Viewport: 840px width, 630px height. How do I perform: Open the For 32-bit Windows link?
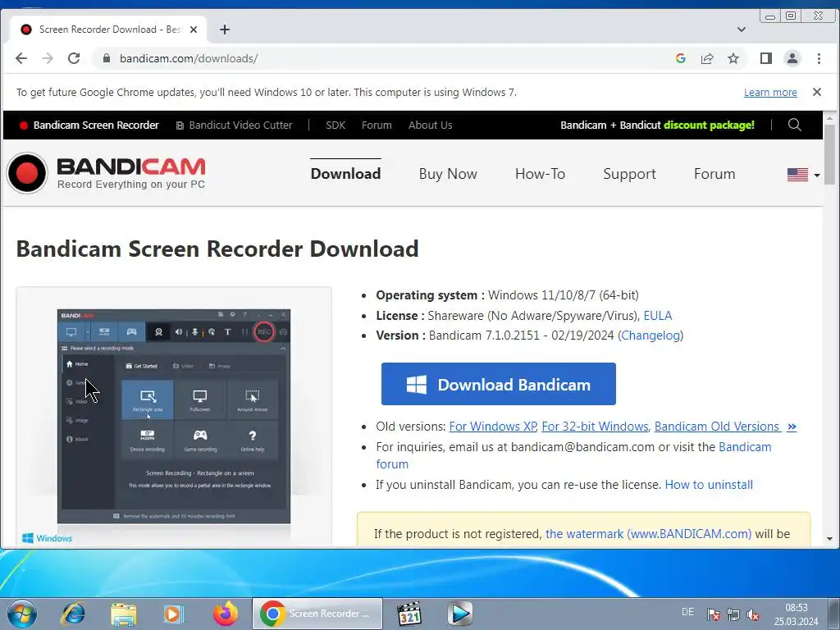coord(595,427)
